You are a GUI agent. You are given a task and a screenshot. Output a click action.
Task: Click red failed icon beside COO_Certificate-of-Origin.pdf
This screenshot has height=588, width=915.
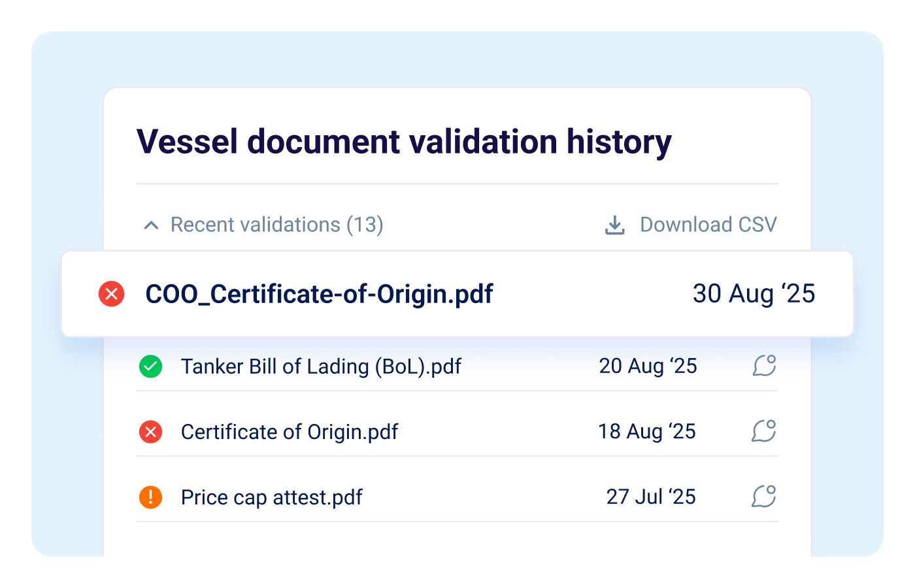point(112,294)
